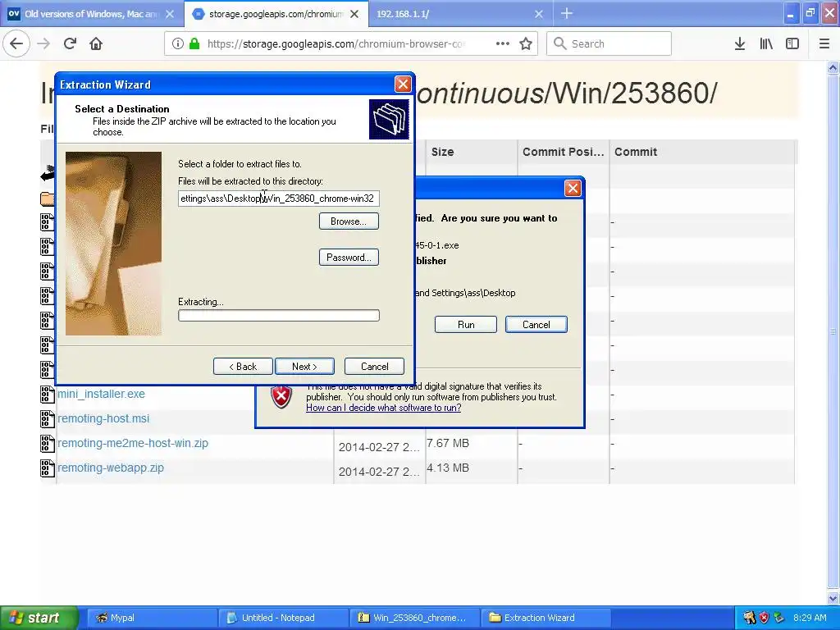Click Run in the security warning dialog
Image resolution: width=840 pixels, height=630 pixels.
[466, 325]
